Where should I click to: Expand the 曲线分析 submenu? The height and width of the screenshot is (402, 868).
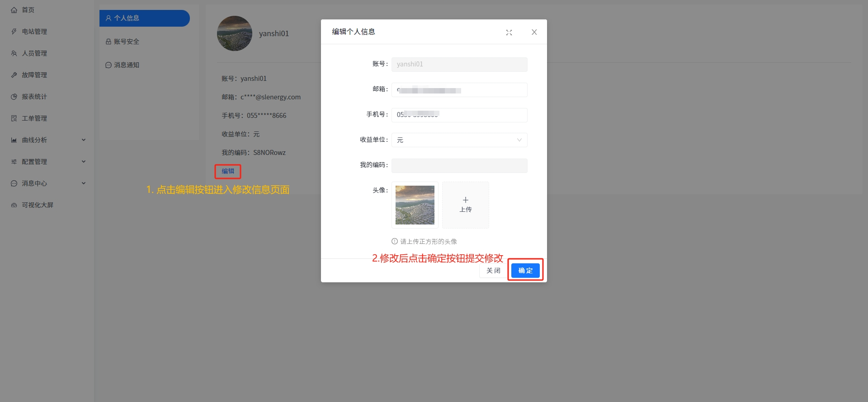pyautogui.click(x=84, y=140)
